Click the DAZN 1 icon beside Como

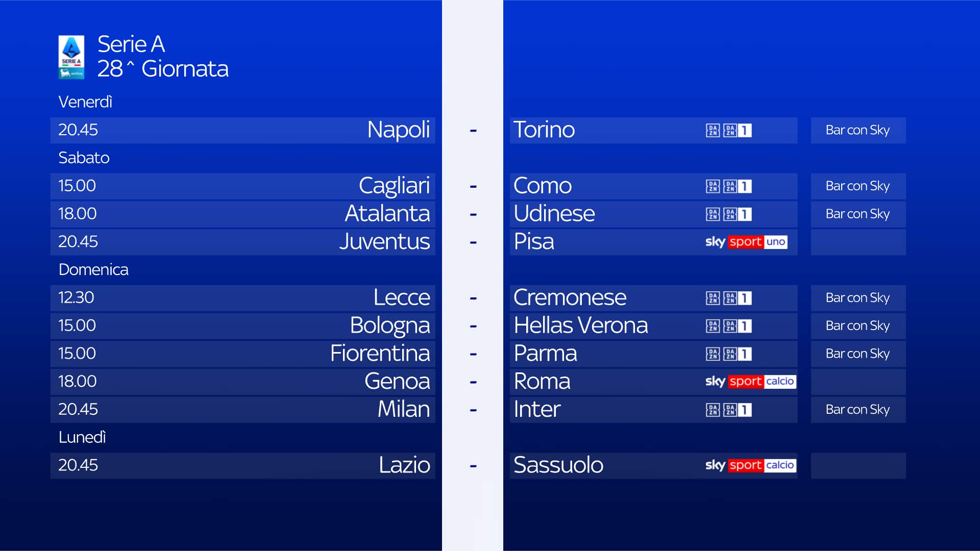click(737, 186)
